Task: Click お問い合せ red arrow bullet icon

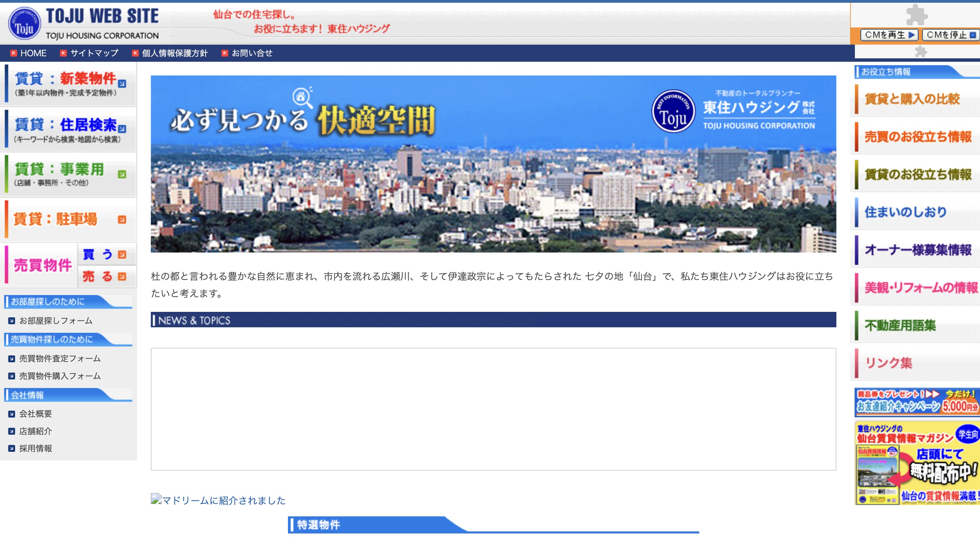Action: point(225,53)
